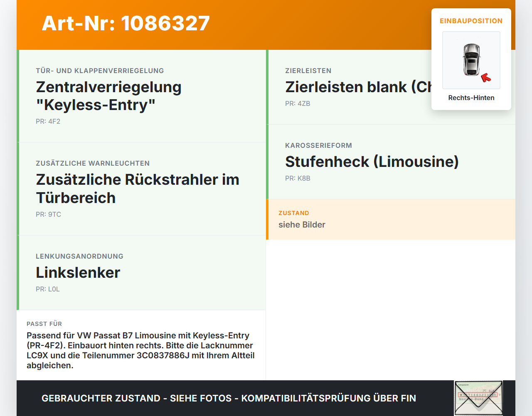Click the car position image under Einbauposition

click(x=471, y=60)
